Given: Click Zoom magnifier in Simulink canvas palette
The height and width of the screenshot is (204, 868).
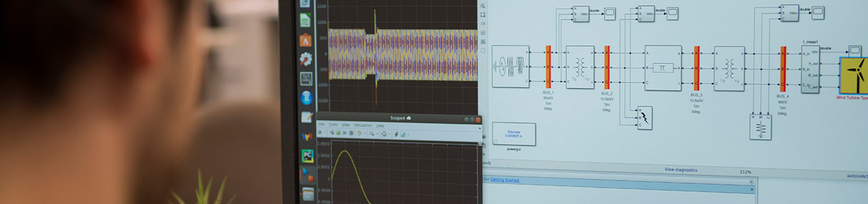Looking at the screenshot, I should pos(483,6).
